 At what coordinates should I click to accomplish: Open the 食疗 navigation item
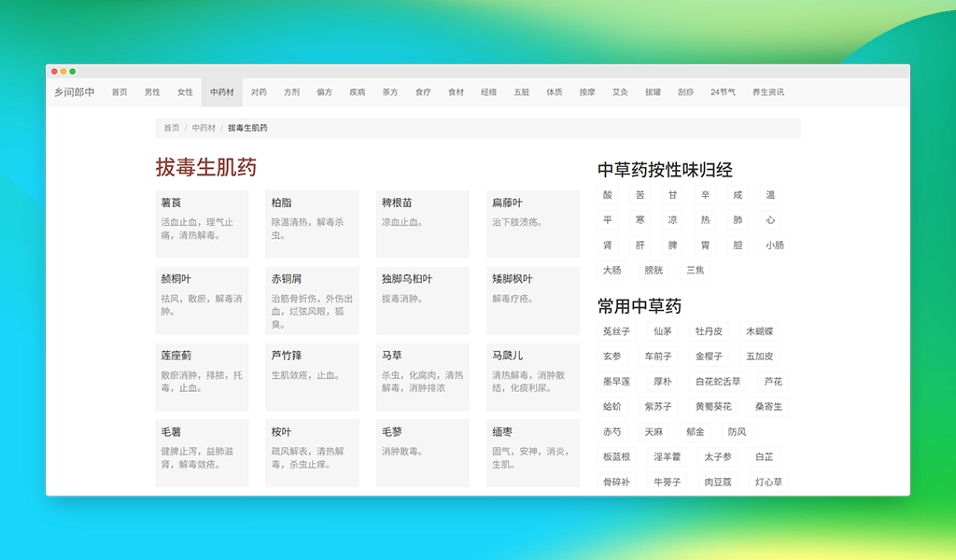[424, 92]
